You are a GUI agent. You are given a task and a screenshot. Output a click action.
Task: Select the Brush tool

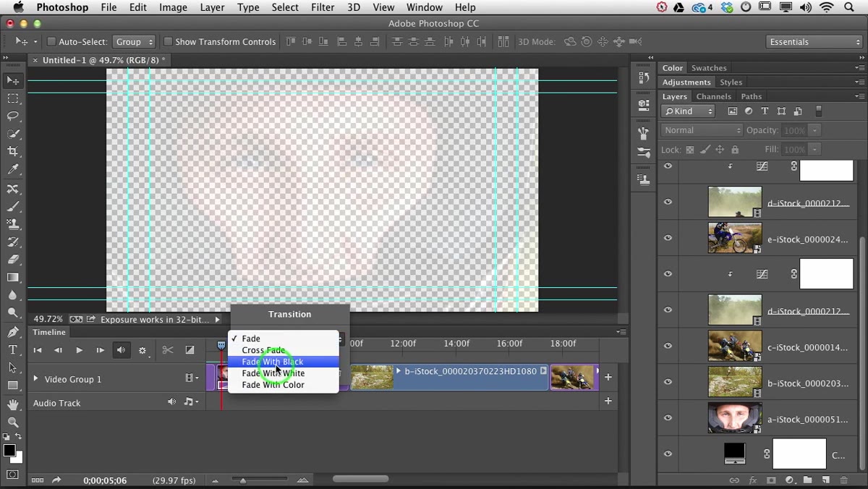tap(13, 206)
